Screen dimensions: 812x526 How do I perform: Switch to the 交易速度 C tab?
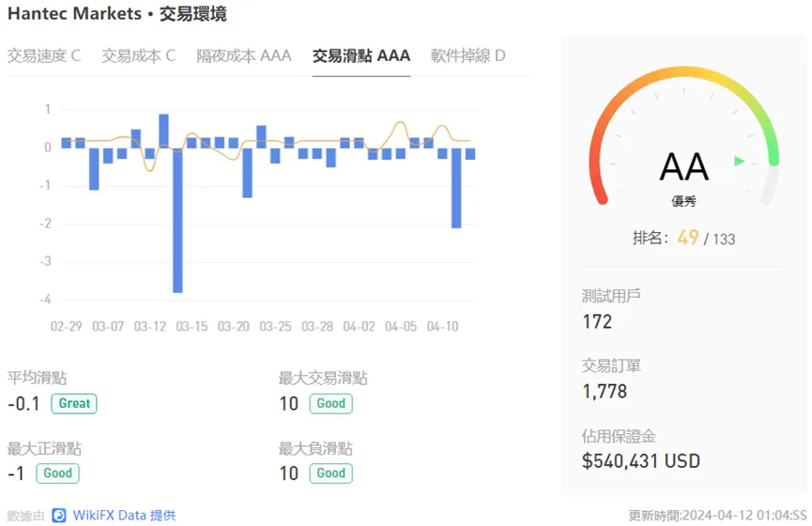tap(44, 55)
